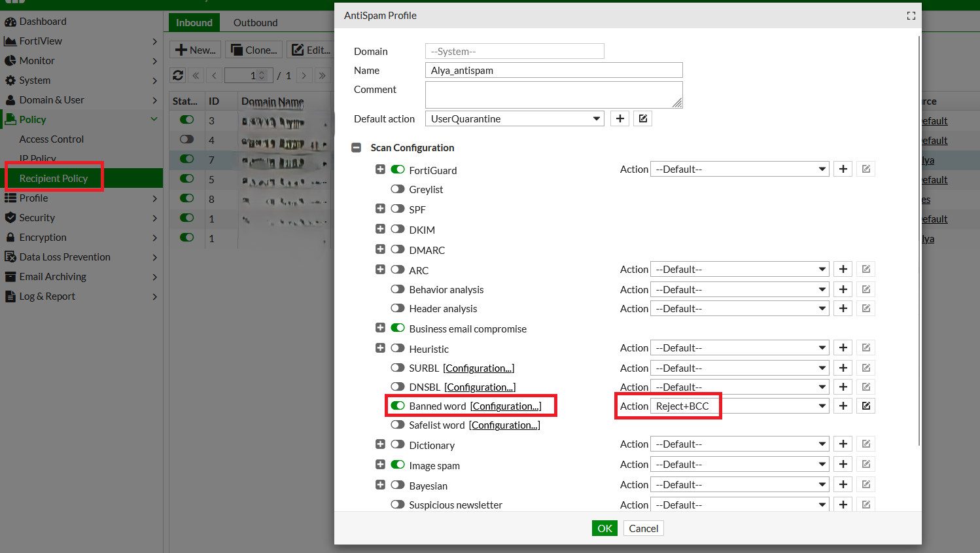
Task: Collapse the Policy menu
Action: pos(81,120)
